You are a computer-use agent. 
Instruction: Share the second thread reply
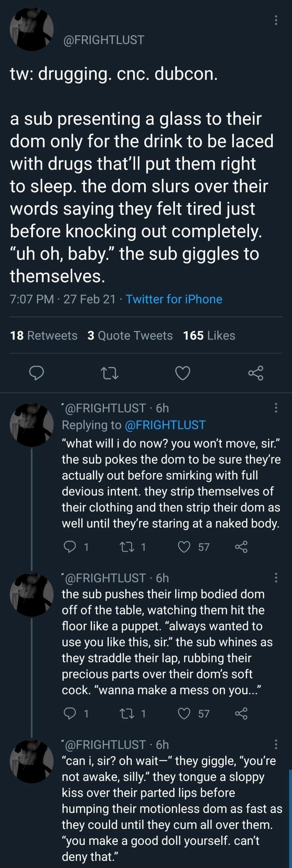click(x=241, y=713)
